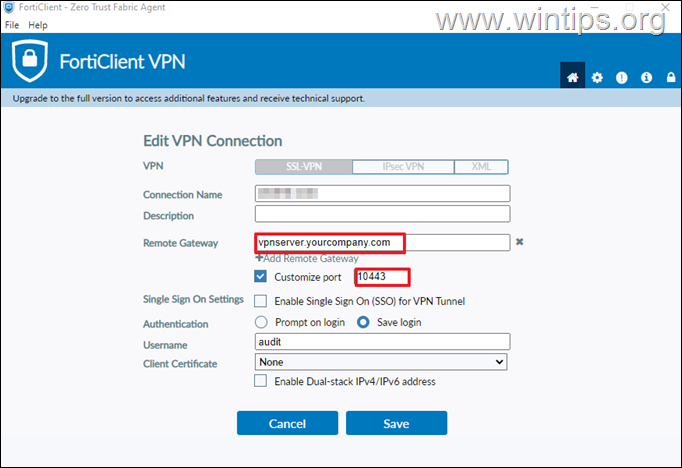Select the SSL-VPN tab
The image size is (682, 468).
tap(304, 167)
